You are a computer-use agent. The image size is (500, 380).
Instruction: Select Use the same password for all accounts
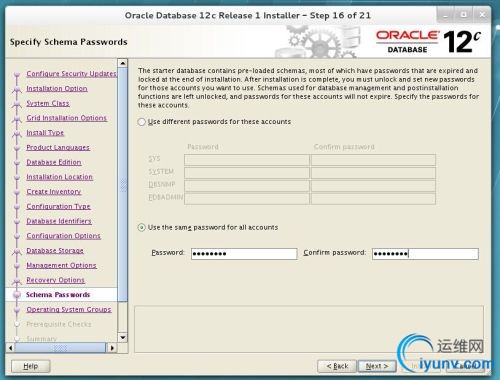click(x=142, y=228)
